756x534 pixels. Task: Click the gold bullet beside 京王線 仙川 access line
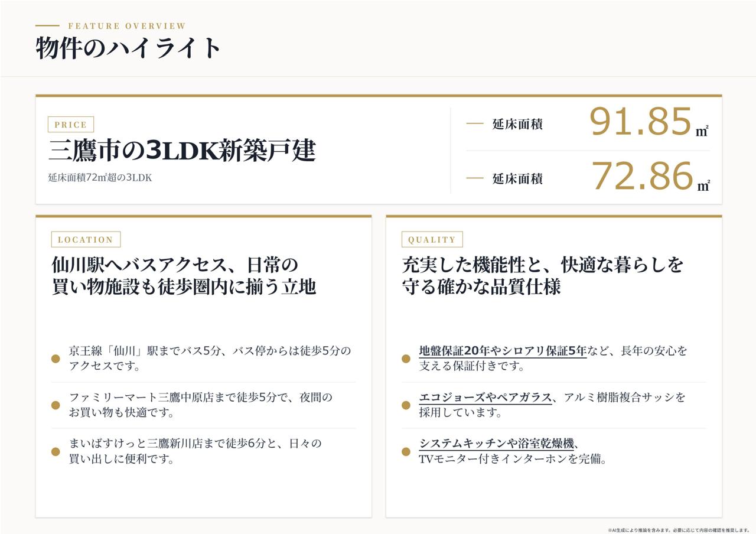tap(56, 359)
